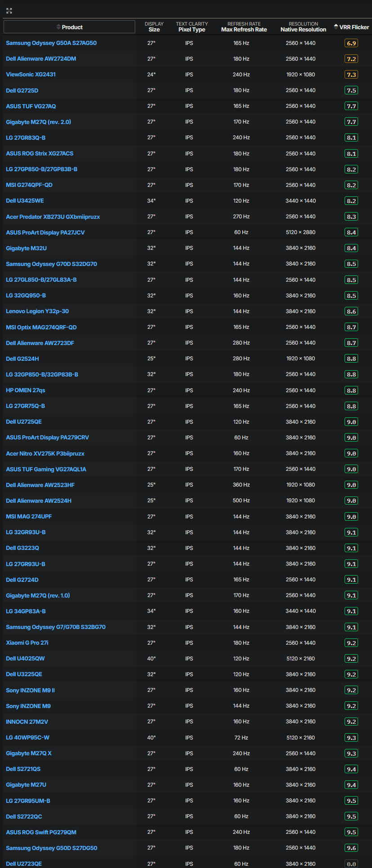The width and height of the screenshot is (372, 868).
Task: Open the MSI G274QPF-QD product link
Action: [29, 185]
